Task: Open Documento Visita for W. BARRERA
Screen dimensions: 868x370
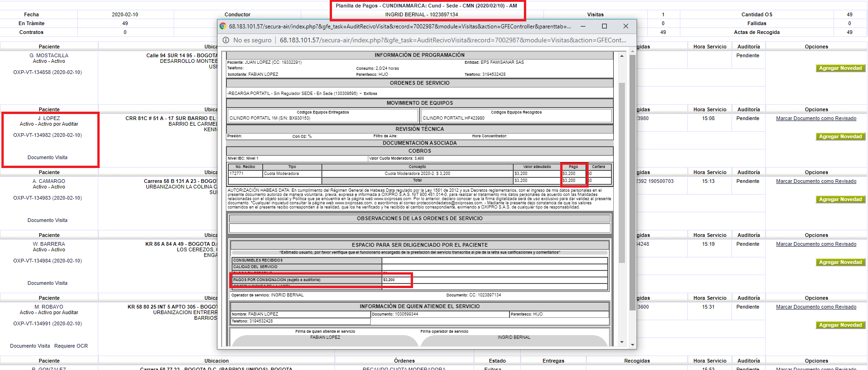Action: click(x=47, y=283)
